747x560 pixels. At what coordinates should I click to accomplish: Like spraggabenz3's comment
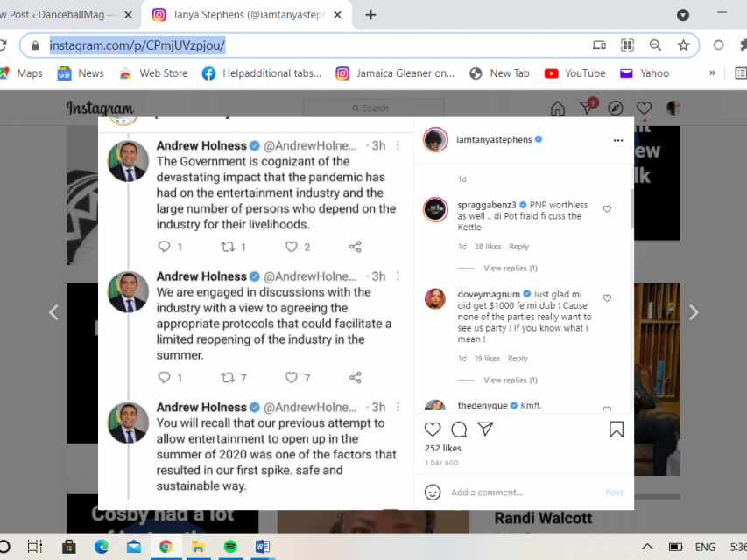(607, 209)
